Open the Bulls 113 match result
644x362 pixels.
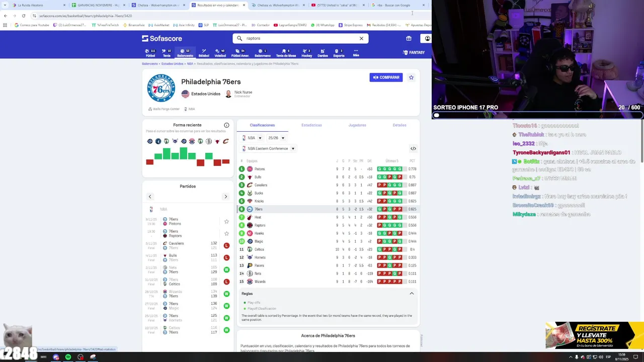pyautogui.click(x=188, y=257)
